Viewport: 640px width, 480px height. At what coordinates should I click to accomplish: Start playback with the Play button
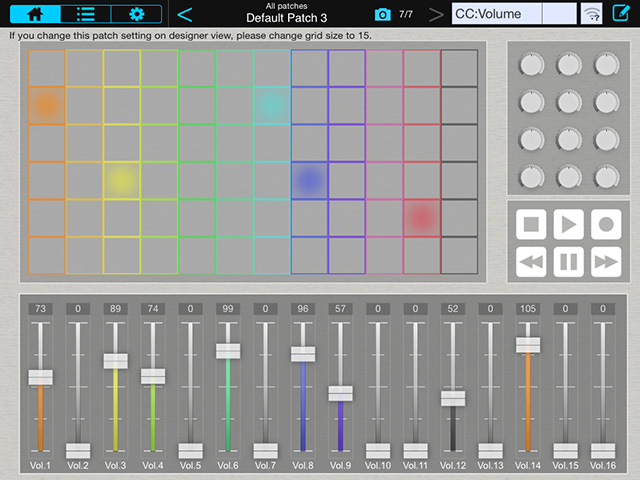pyautogui.click(x=569, y=224)
